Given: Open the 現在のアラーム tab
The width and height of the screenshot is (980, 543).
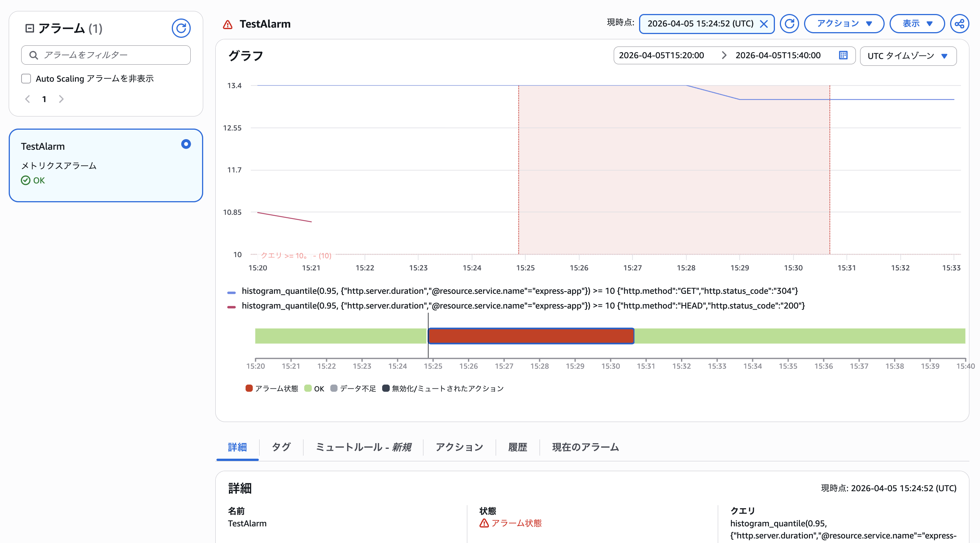Looking at the screenshot, I should 585,447.
